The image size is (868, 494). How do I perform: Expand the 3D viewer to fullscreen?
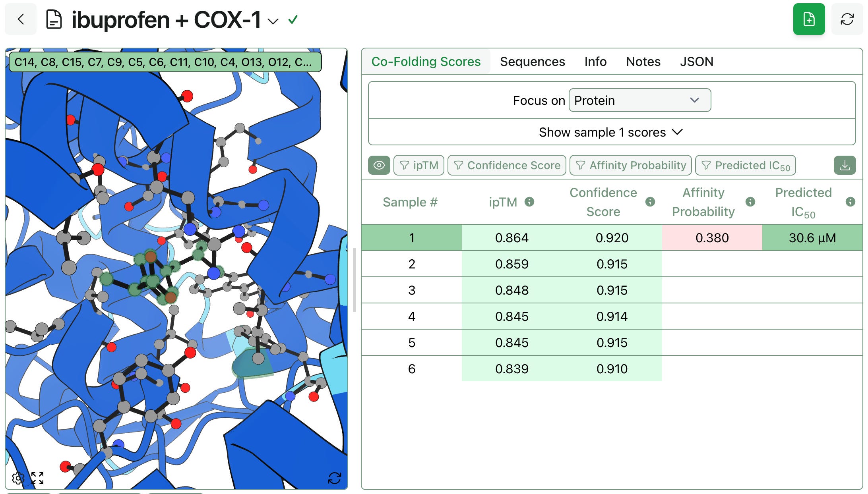(x=37, y=478)
